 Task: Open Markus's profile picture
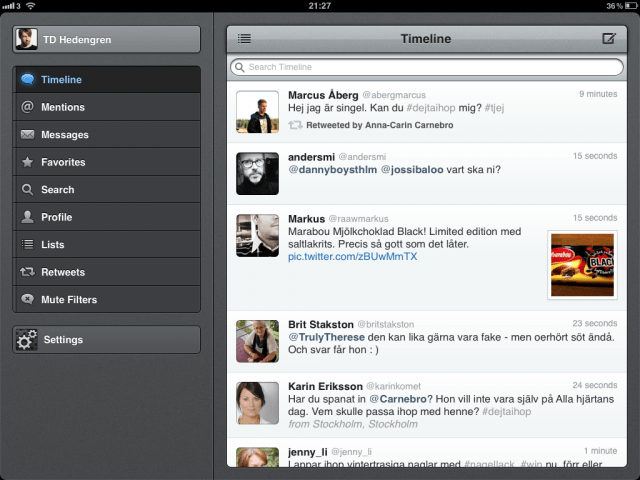257,236
